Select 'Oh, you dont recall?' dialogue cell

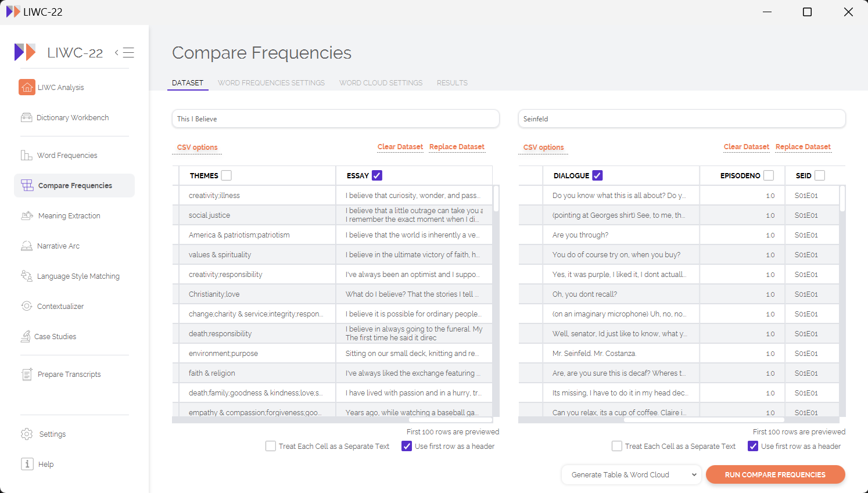[x=621, y=294]
